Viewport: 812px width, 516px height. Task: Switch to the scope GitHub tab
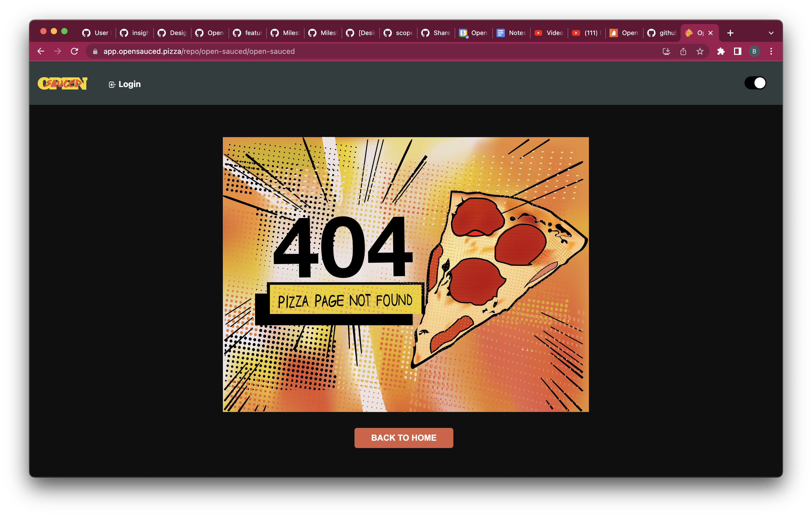(398, 33)
